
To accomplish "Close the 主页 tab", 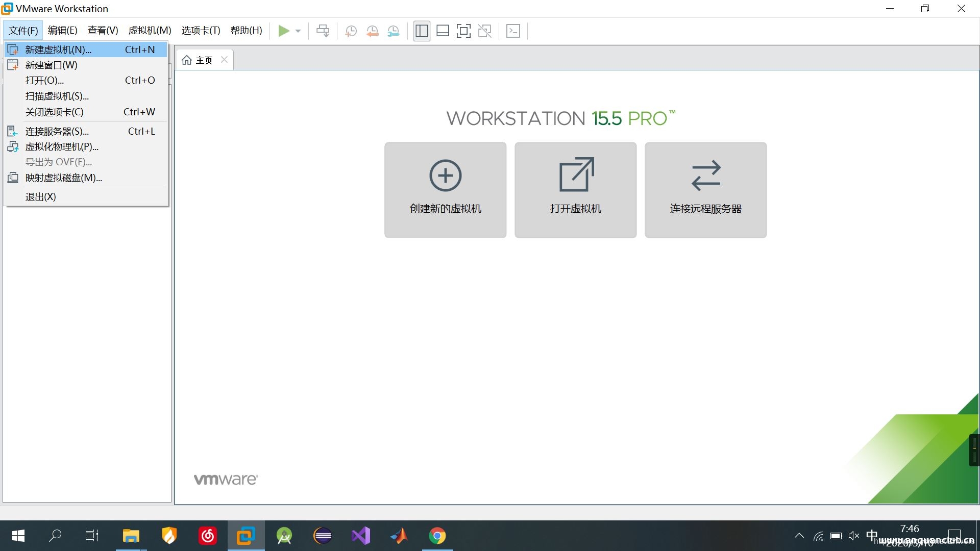I will tap(224, 60).
